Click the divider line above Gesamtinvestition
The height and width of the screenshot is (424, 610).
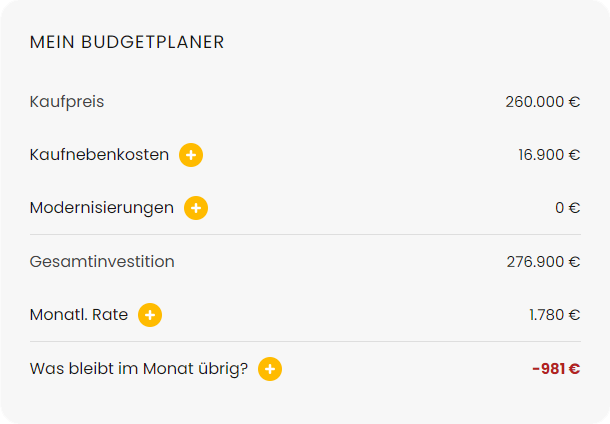tap(305, 235)
